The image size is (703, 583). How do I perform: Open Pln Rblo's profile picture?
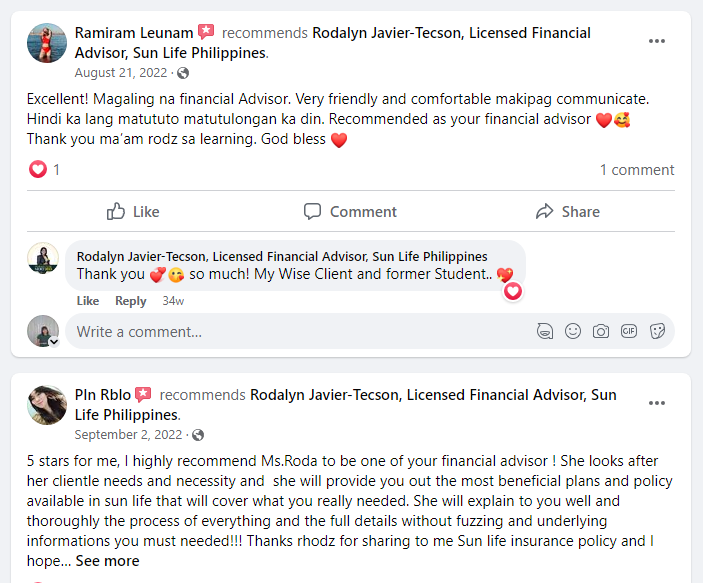tap(47, 405)
